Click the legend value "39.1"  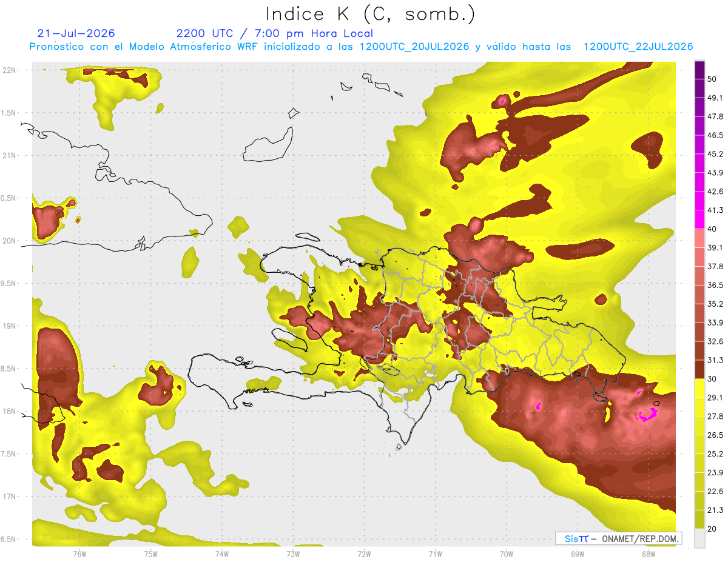tap(715, 248)
